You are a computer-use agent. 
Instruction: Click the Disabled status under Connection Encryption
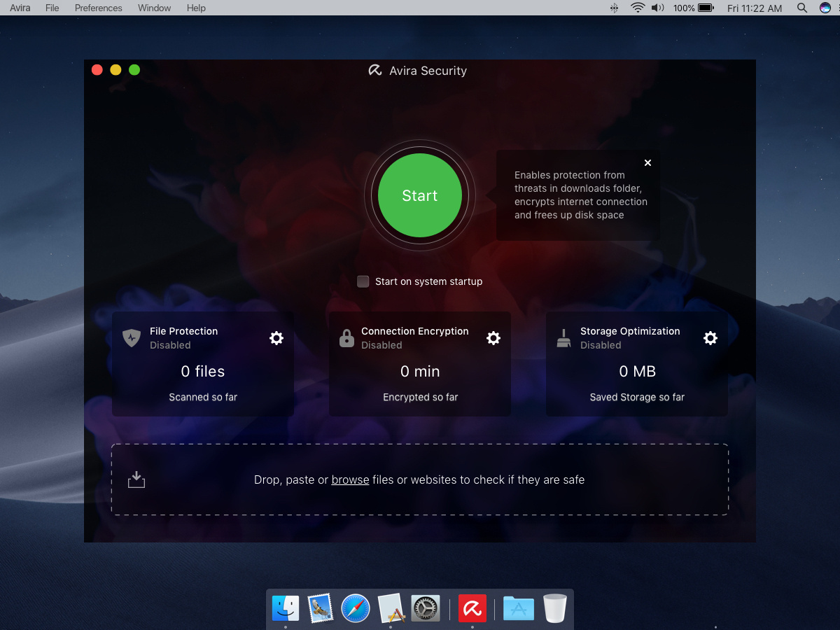(381, 345)
